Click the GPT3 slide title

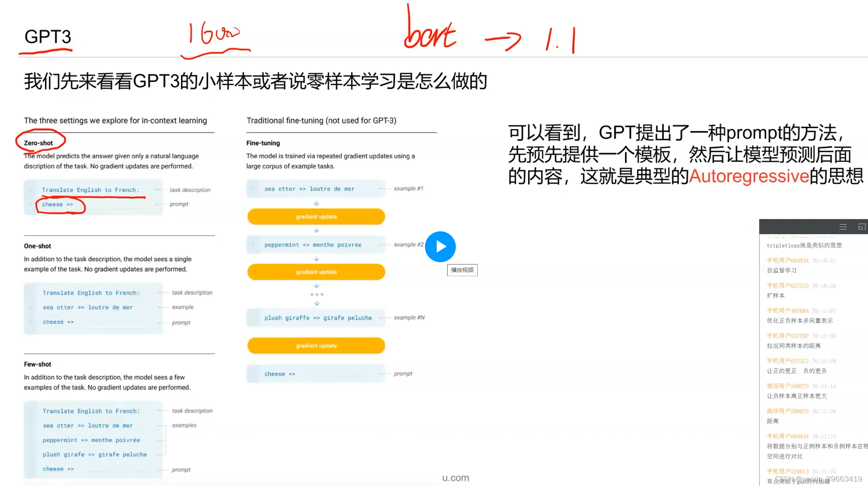coord(47,37)
